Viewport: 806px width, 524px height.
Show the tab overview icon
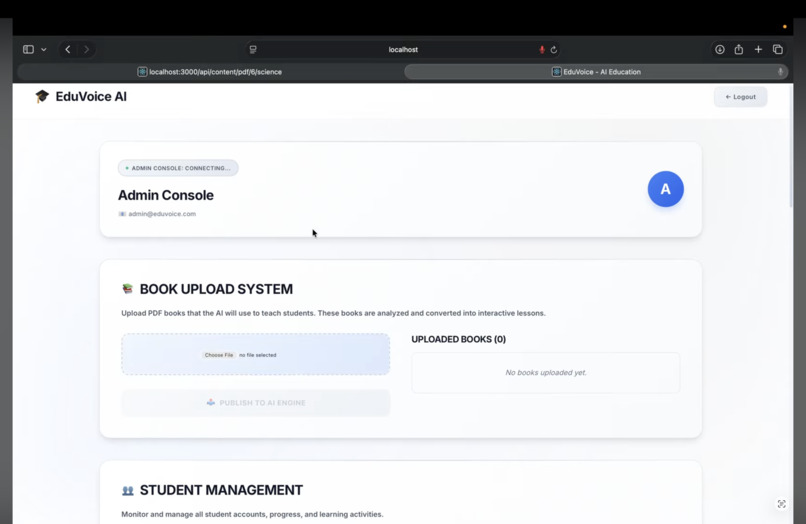tap(778, 49)
